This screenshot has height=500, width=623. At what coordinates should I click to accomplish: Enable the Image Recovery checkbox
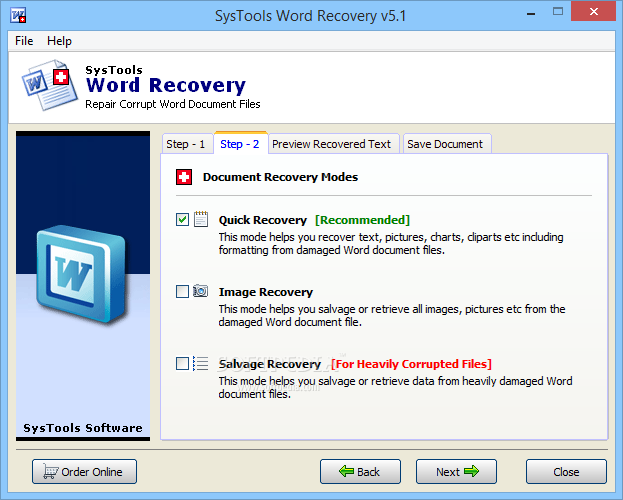tap(182, 291)
